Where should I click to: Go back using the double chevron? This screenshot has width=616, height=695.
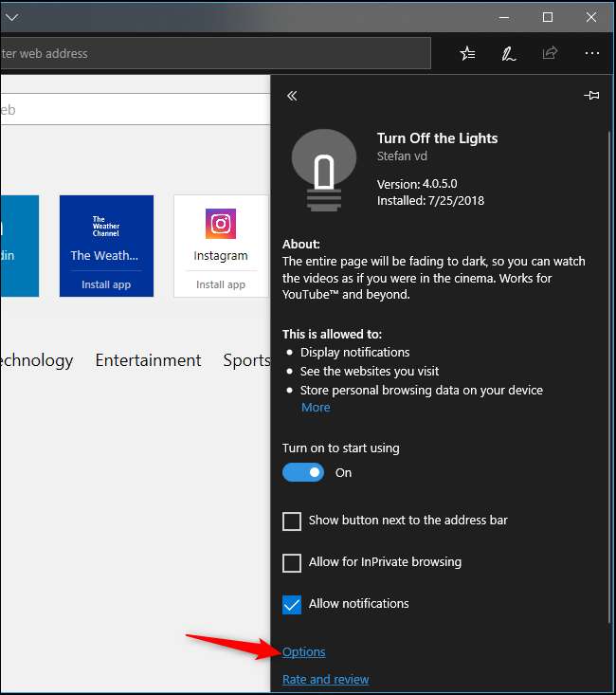coord(292,96)
